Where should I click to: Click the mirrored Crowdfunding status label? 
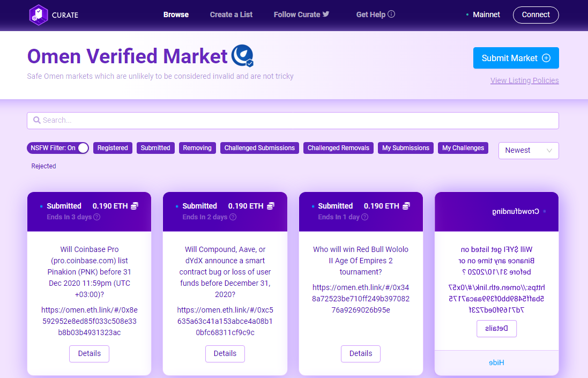[516, 211]
